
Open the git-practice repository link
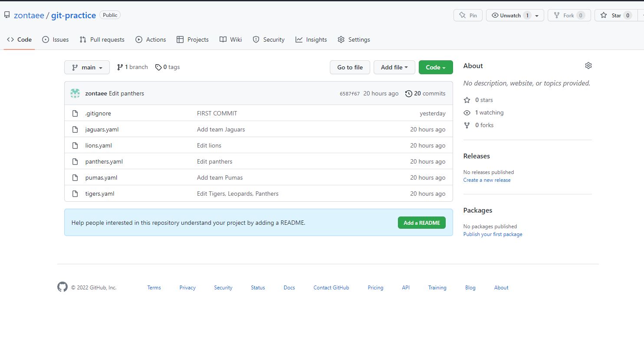click(x=73, y=15)
